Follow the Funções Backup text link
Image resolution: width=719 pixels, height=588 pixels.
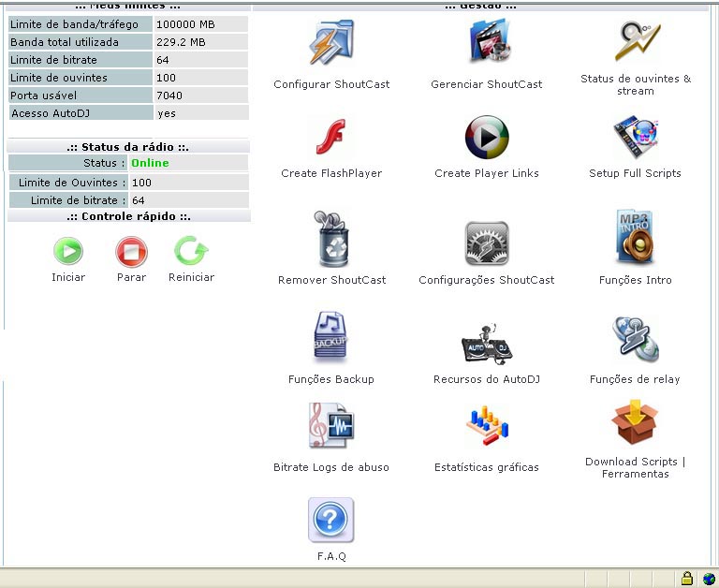click(331, 379)
